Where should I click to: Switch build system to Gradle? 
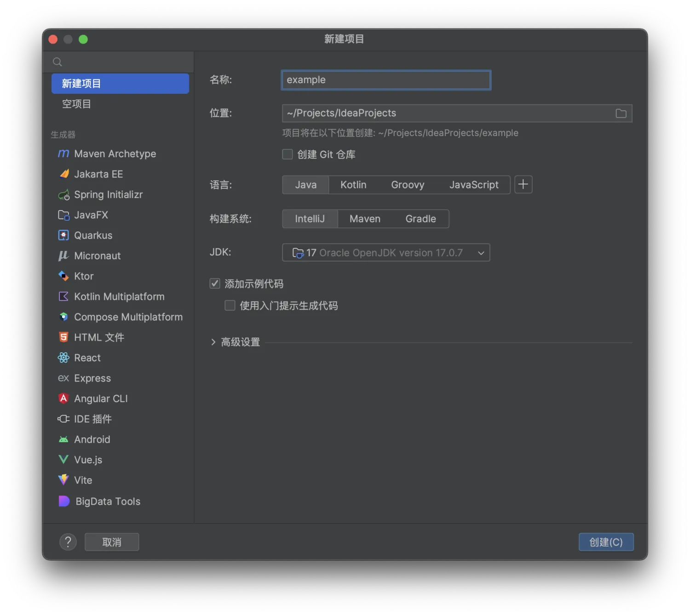(x=420, y=219)
